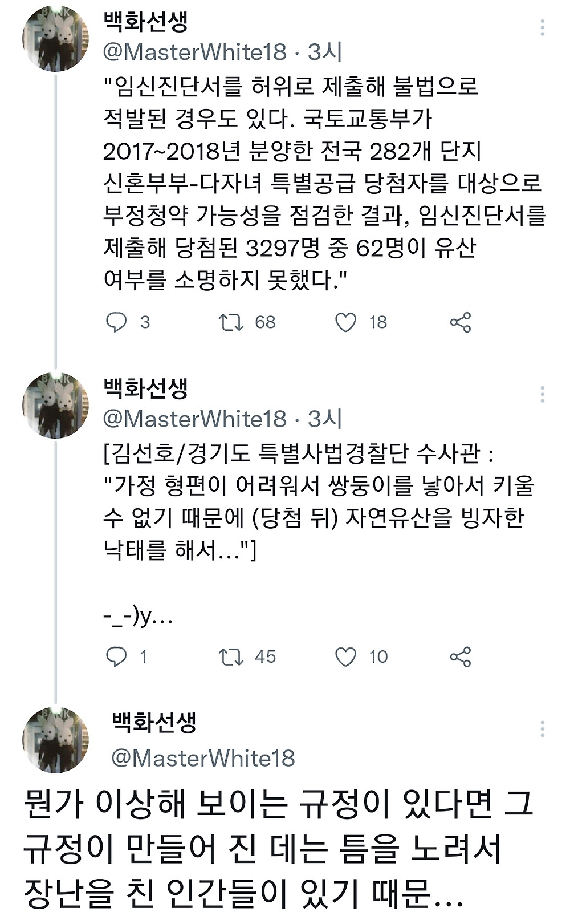The image size is (570, 924).
Task: Retweet the second tweet with 45 retweets
Action: (231, 656)
